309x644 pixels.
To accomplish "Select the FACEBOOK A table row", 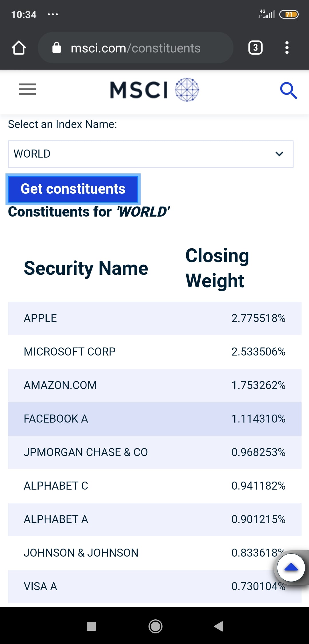I will tap(155, 419).
